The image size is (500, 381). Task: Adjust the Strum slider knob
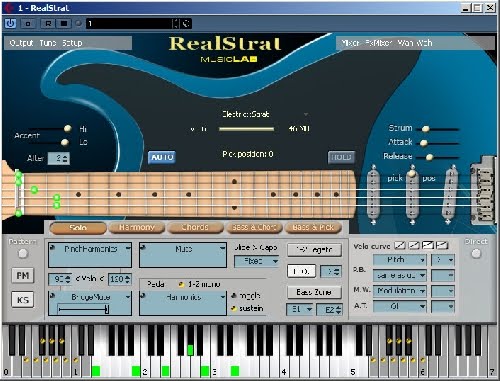(426, 129)
